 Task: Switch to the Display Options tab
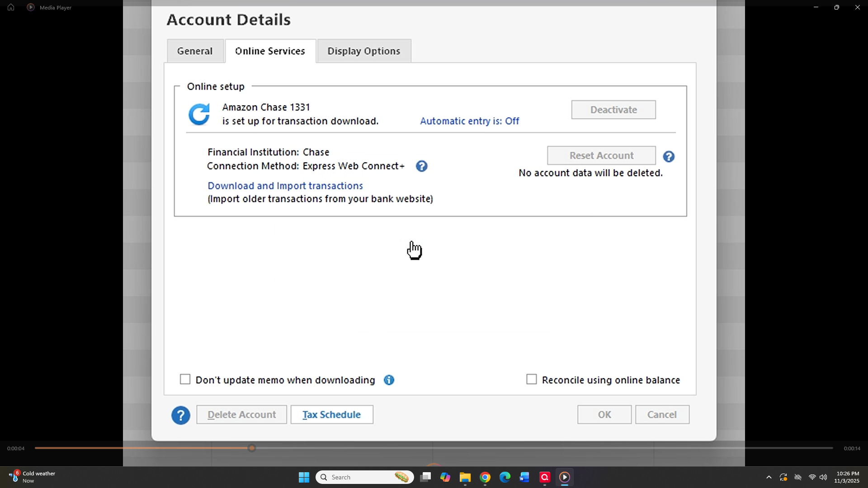pyautogui.click(x=363, y=51)
